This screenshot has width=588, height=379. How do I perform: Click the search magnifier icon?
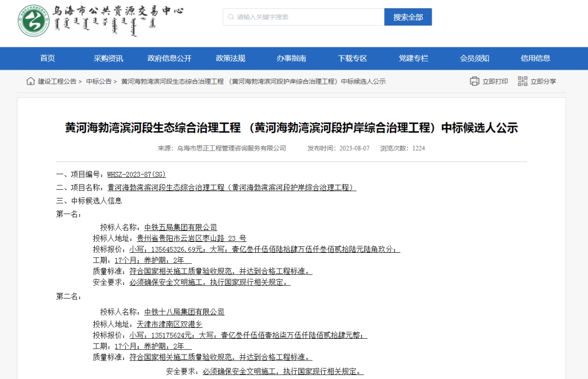click(230, 17)
